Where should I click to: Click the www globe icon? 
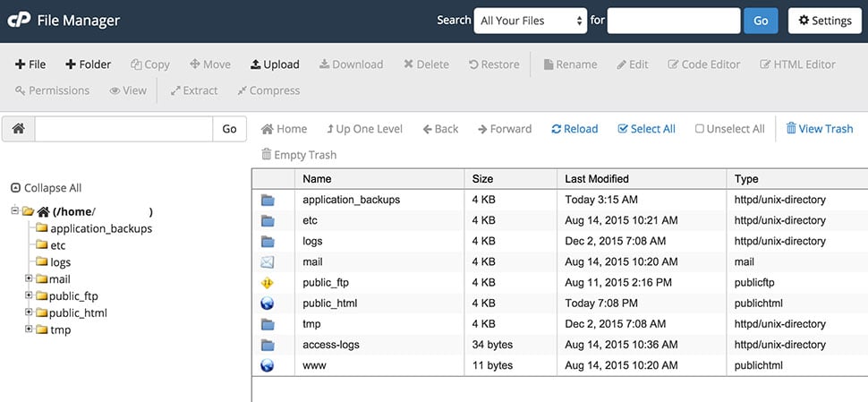[268, 365]
